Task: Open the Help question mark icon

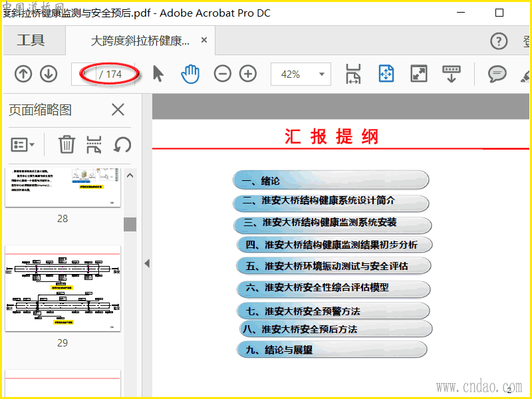Action: pyautogui.click(x=499, y=41)
